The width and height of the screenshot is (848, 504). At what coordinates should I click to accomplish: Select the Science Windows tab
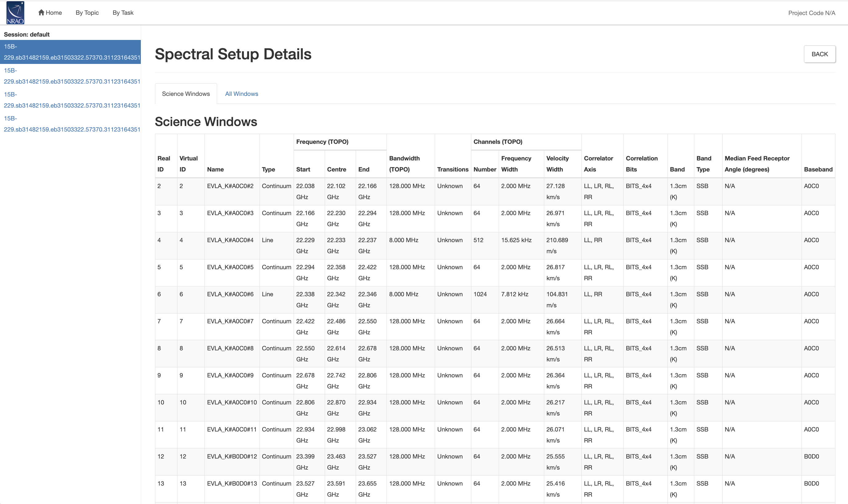pos(186,94)
